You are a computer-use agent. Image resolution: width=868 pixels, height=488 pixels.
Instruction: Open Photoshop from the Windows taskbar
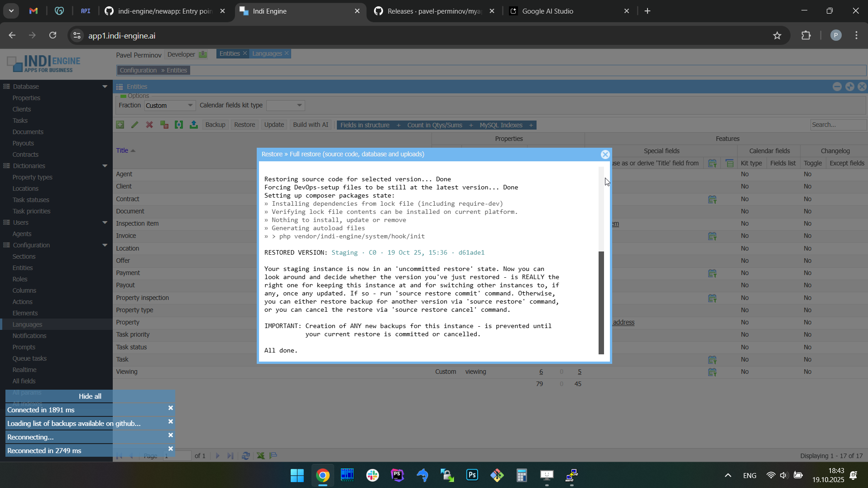point(472,475)
